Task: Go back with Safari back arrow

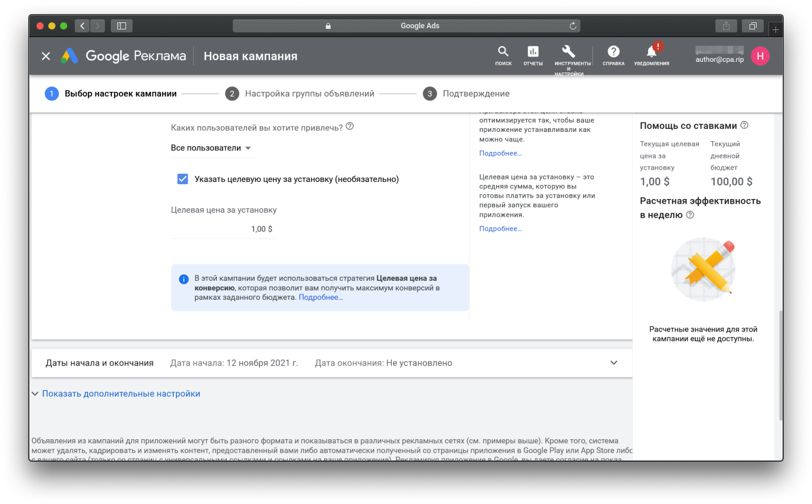Action: (82, 26)
